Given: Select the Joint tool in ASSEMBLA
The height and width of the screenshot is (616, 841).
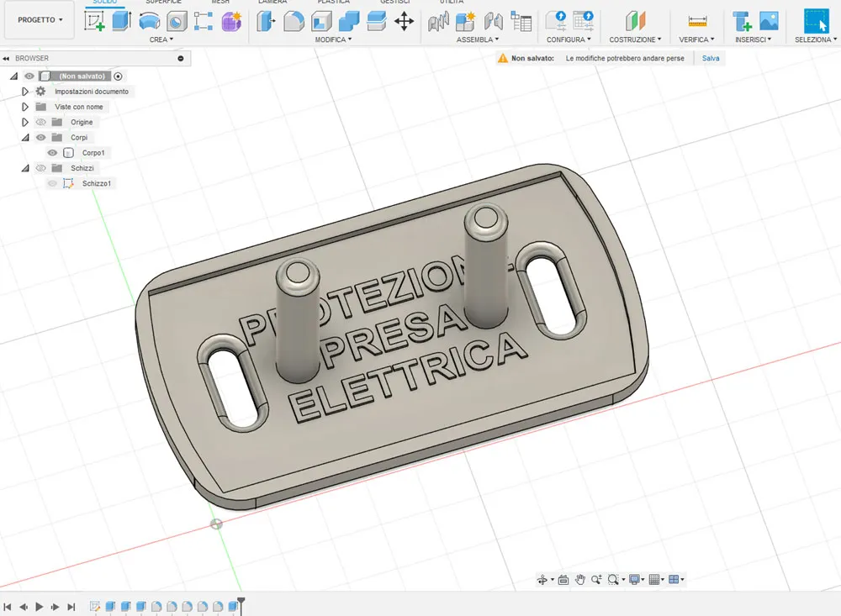Looking at the screenshot, I should (x=438, y=22).
